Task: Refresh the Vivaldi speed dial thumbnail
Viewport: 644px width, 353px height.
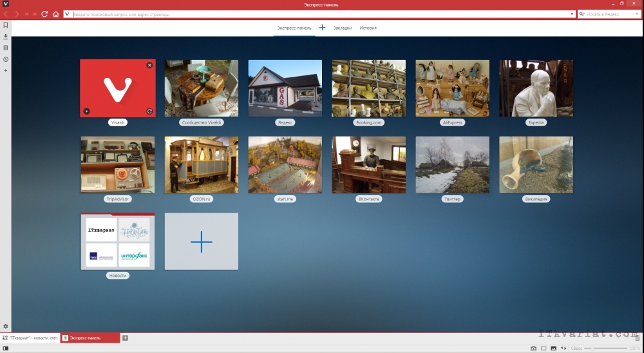Action: coord(149,111)
